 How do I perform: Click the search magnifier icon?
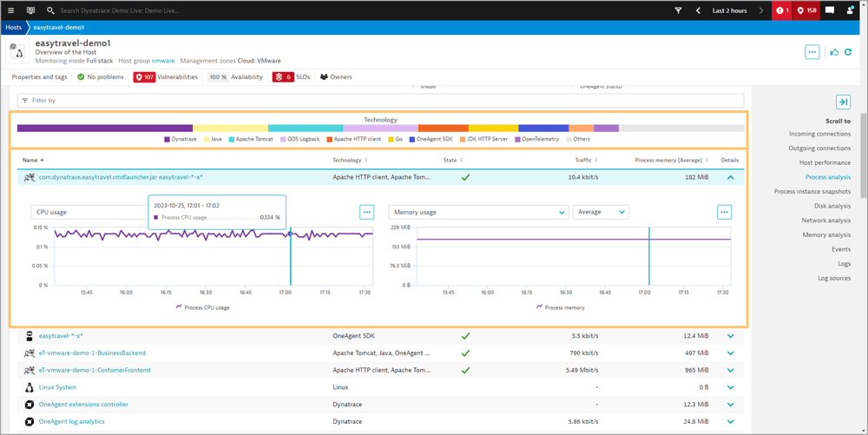coord(50,10)
